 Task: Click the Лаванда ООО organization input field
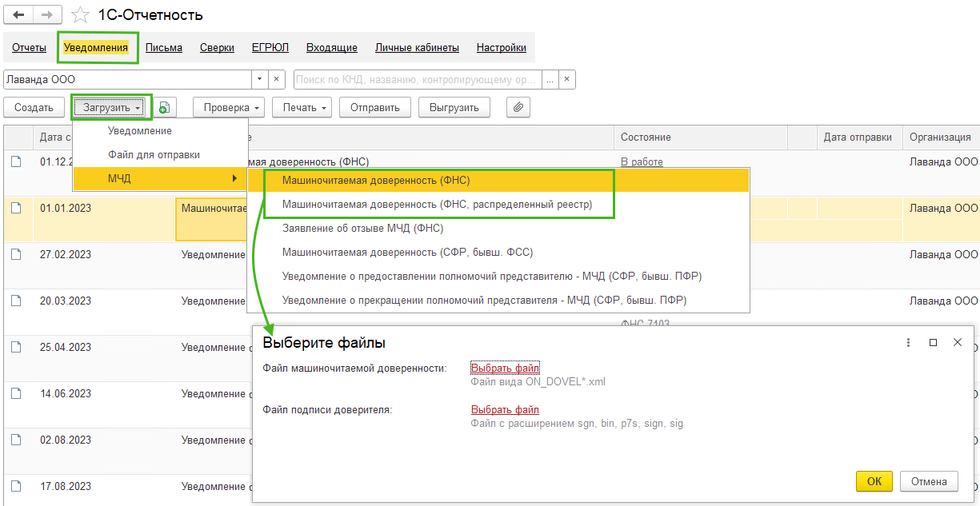[128, 80]
